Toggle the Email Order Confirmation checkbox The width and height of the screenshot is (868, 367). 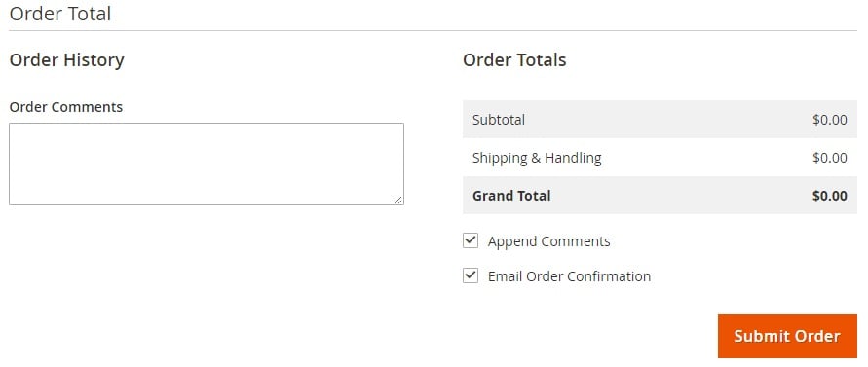click(x=471, y=275)
